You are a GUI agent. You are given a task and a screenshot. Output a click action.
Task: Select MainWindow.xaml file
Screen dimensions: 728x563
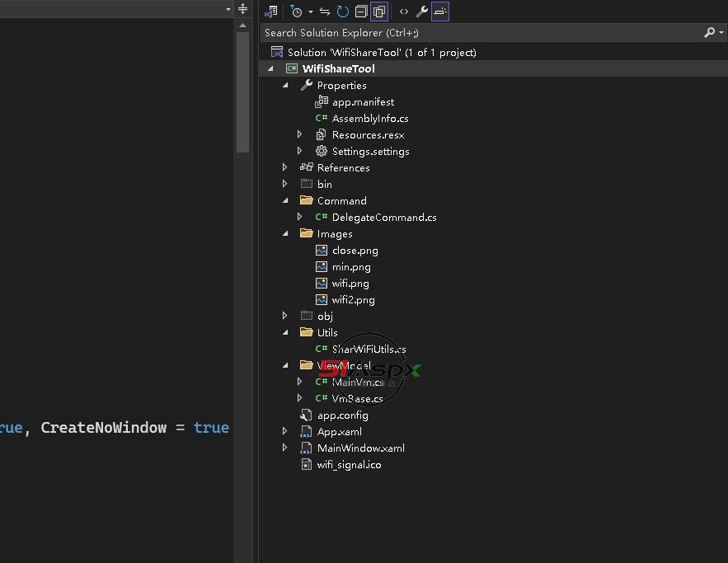[x=361, y=448]
